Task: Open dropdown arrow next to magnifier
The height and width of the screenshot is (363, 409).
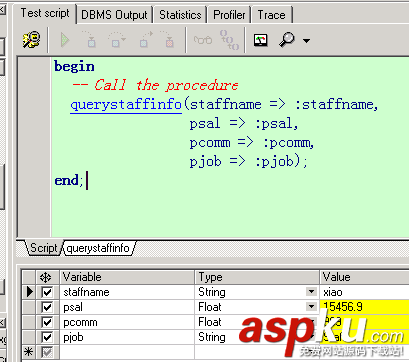Action: [306, 41]
